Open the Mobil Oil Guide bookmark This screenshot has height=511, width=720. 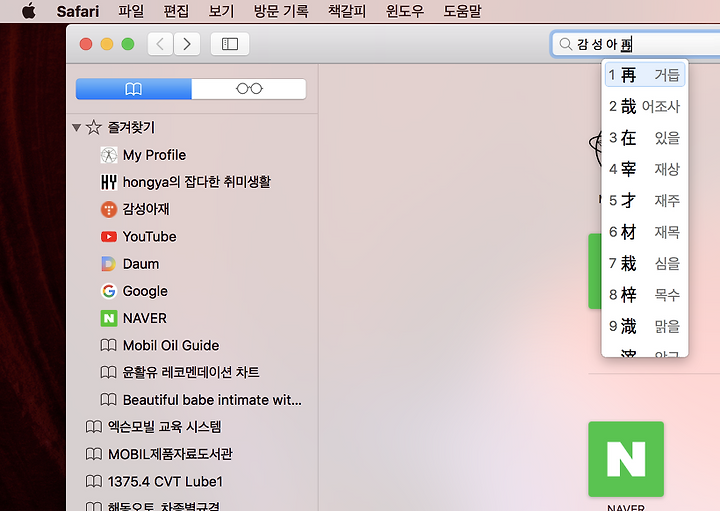coord(171,345)
